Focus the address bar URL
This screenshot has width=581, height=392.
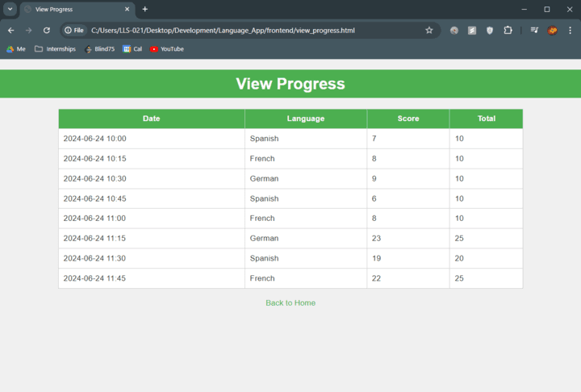[x=223, y=31]
